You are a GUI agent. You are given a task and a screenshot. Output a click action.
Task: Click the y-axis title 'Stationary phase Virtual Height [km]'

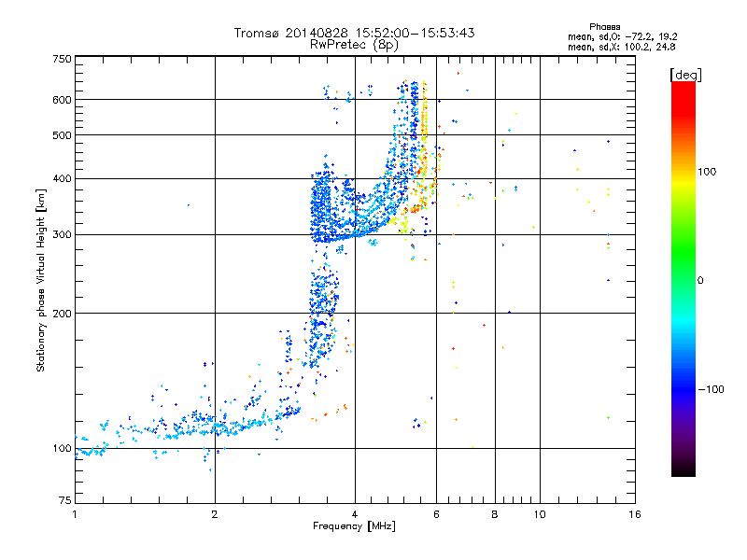point(40,281)
